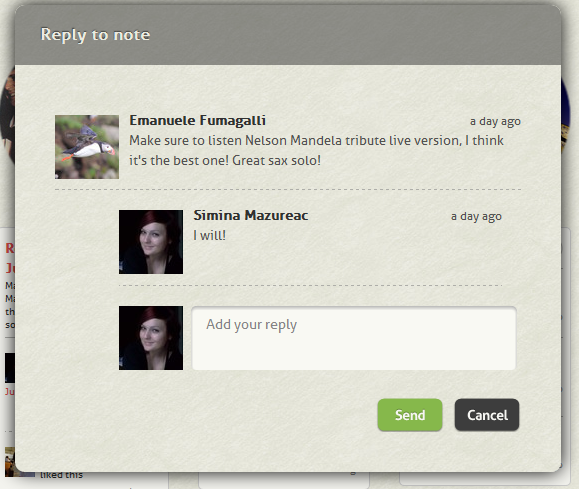This screenshot has width=579, height=489.
Task: Click the gray dialog header bar
Action: coord(288,35)
